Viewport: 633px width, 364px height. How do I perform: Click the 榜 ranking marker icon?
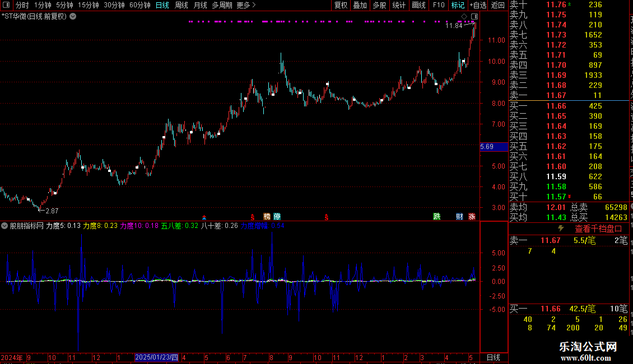pos(267,217)
